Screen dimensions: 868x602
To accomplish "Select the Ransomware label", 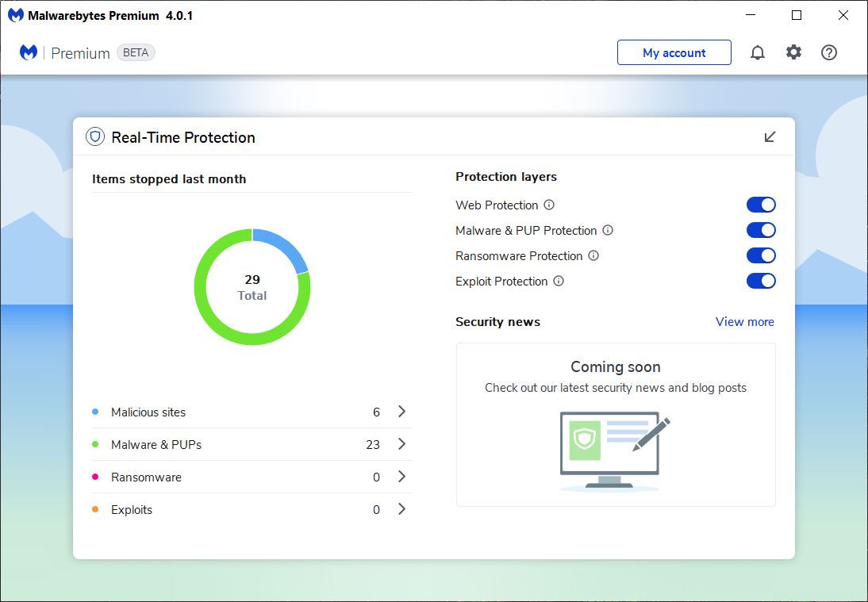I will (x=146, y=477).
